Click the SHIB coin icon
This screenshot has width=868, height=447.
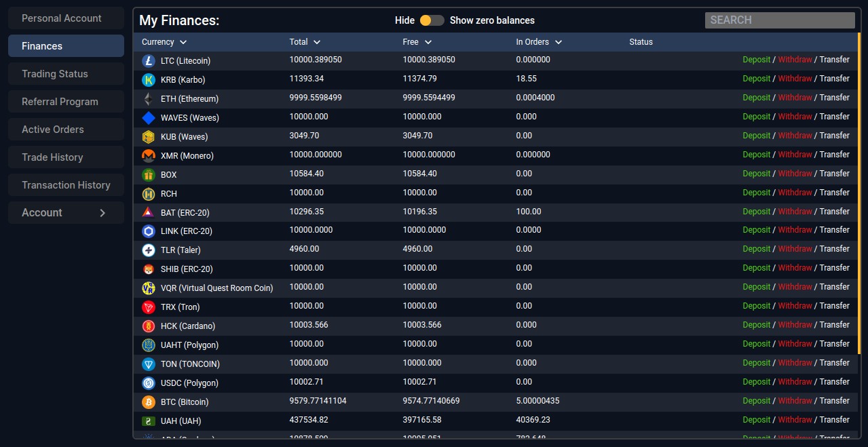click(149, 269)
